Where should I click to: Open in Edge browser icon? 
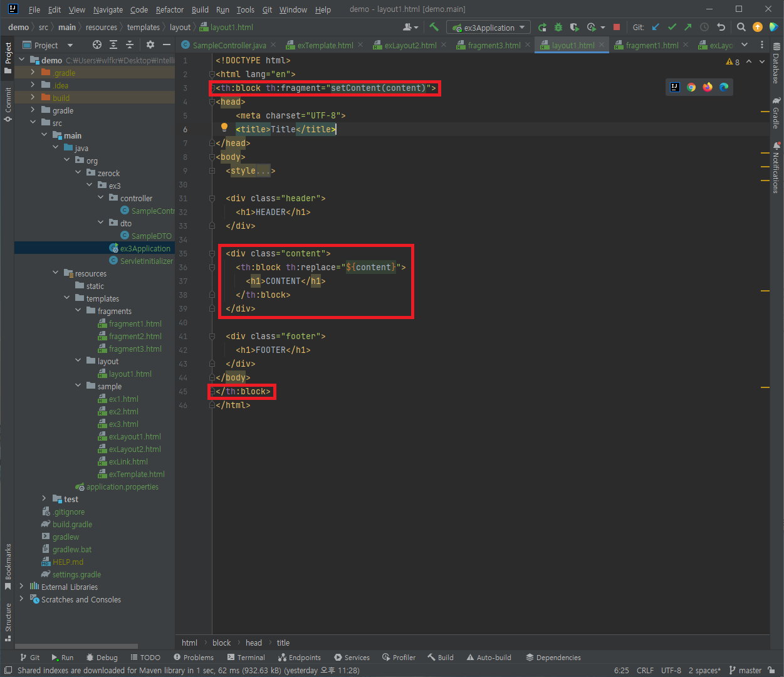tap(724, 87)
